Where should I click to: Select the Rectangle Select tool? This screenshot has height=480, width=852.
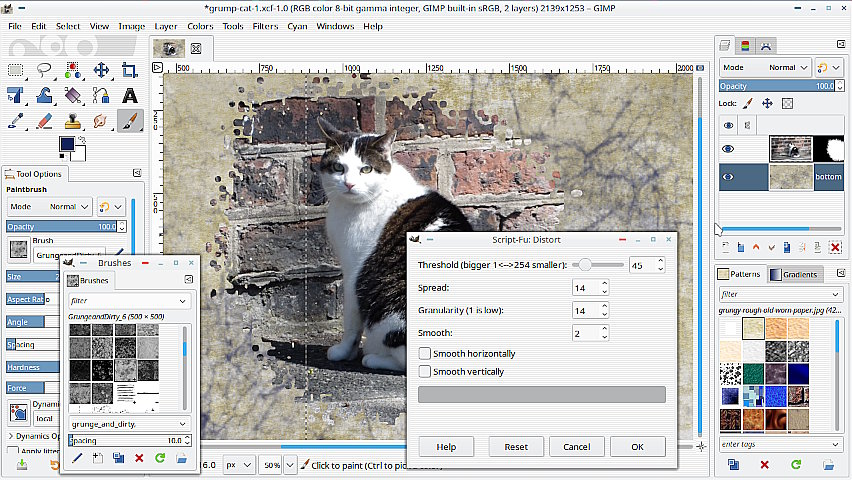pos(16,70)
